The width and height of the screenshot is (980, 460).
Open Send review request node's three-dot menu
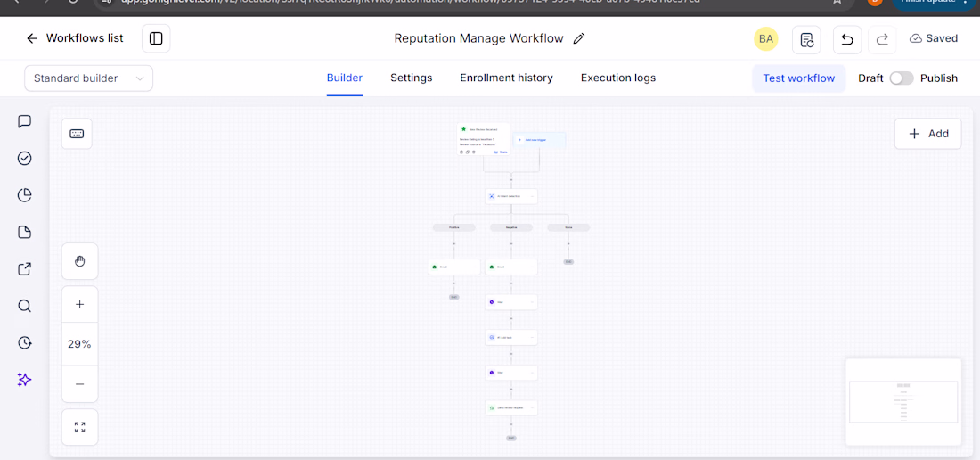coord(533,408)
